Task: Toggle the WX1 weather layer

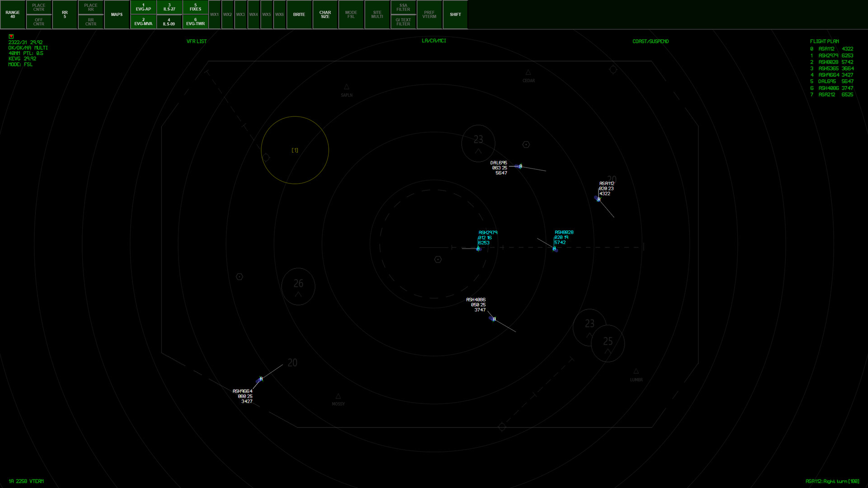Action: point(215,14)
